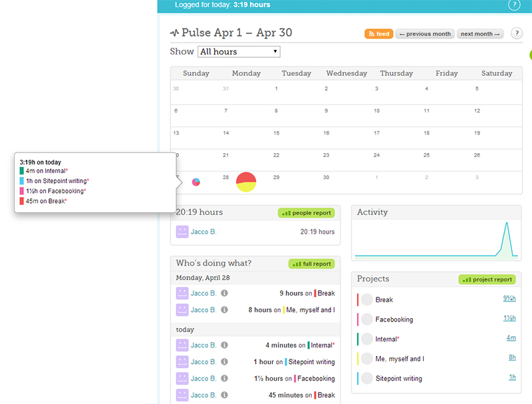Click the Activity chart peak
This screenshot has height=404, width=532.
pyautogui.click(x=507, y=225)
